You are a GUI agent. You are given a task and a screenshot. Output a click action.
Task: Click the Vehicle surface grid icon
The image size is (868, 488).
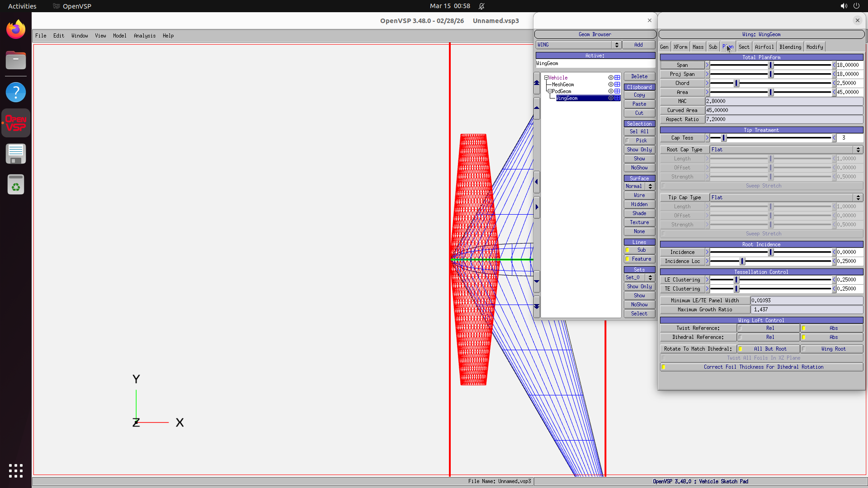[617, 78]
